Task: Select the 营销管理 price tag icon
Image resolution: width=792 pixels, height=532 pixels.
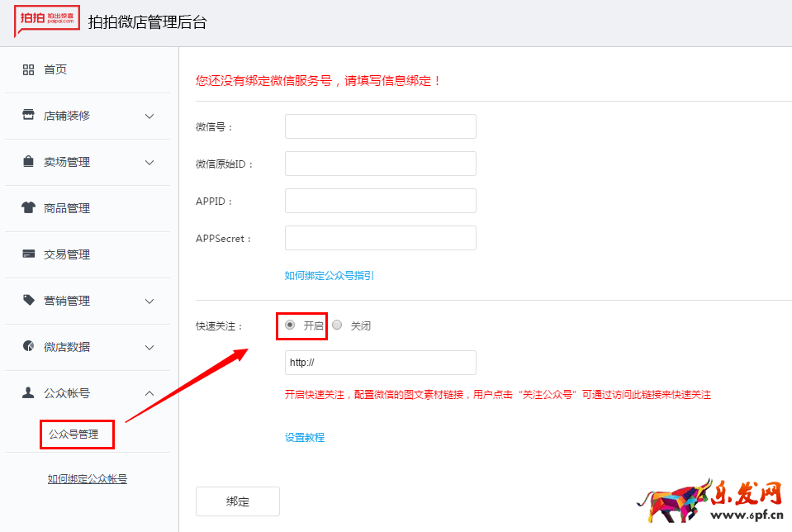Action: [x=29, y=301]
